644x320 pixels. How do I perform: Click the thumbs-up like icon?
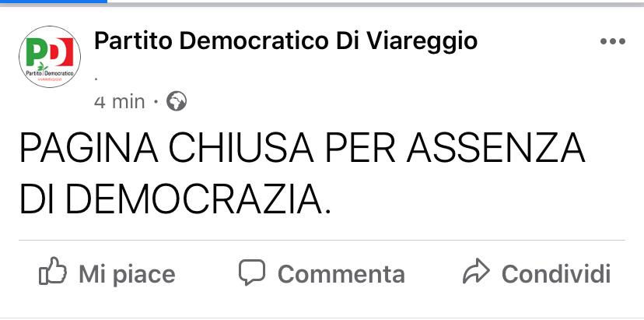[53, 271]
